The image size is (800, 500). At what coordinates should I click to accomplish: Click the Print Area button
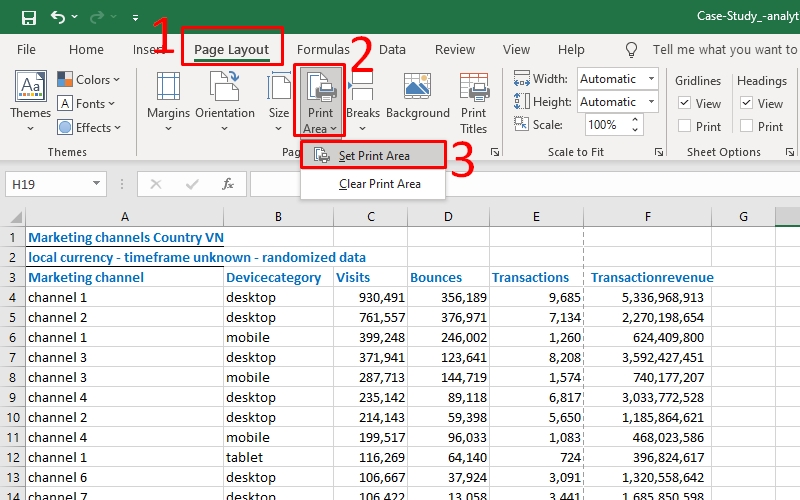[x=320, y=101]
